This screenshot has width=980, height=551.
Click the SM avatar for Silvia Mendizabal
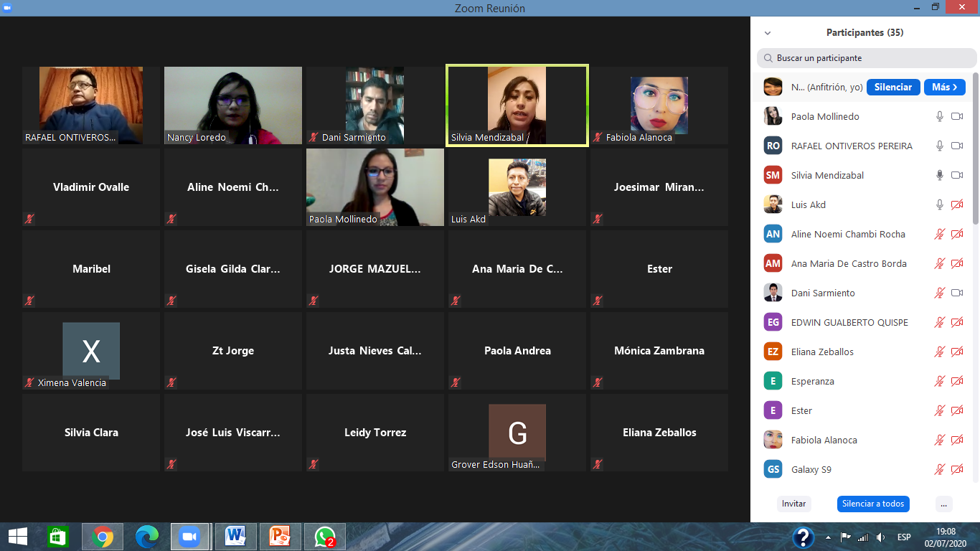click(x=773, y=175)
